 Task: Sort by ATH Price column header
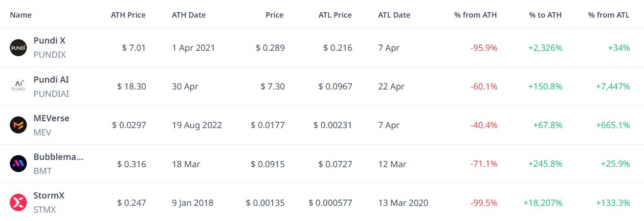tap(128, 15)
